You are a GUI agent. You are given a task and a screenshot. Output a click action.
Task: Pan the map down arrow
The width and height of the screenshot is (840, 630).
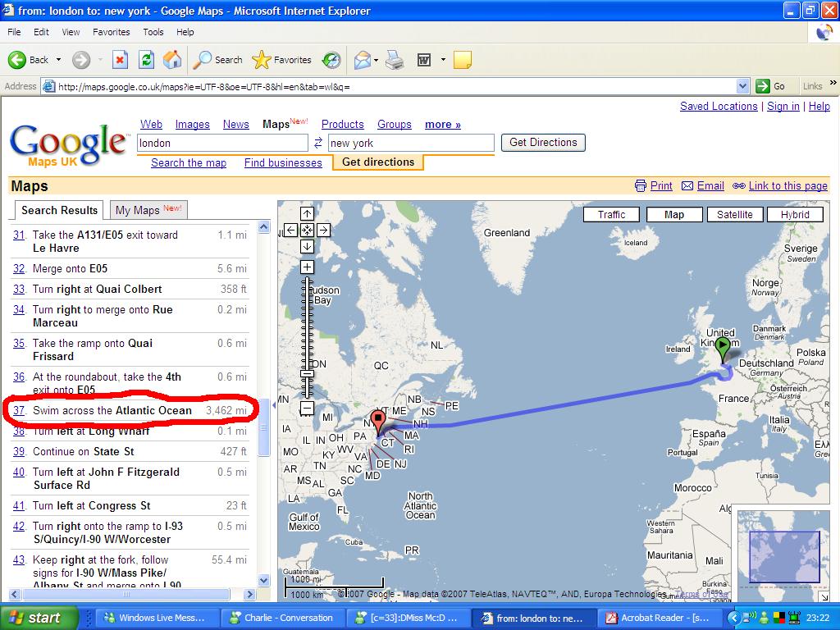tap(307, 246)
